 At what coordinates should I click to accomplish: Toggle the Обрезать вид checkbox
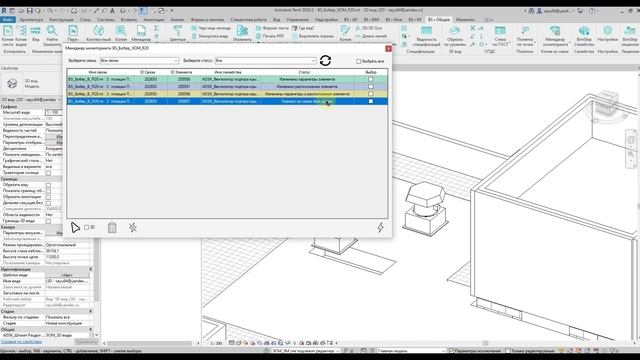coord(48,185)
